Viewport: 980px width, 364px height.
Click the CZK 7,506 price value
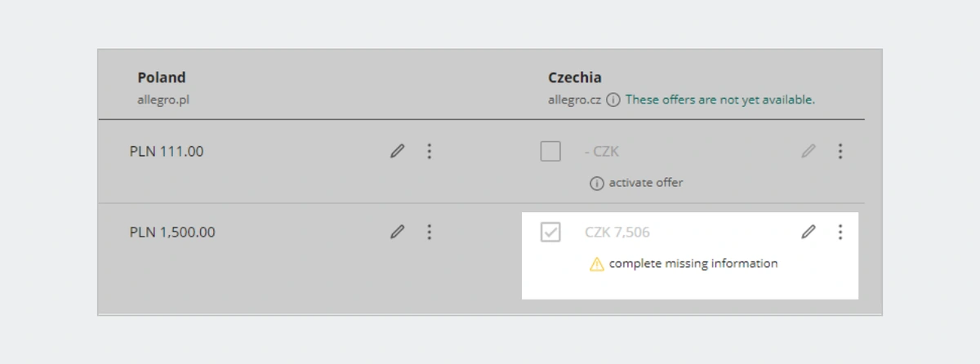[617, 233]
